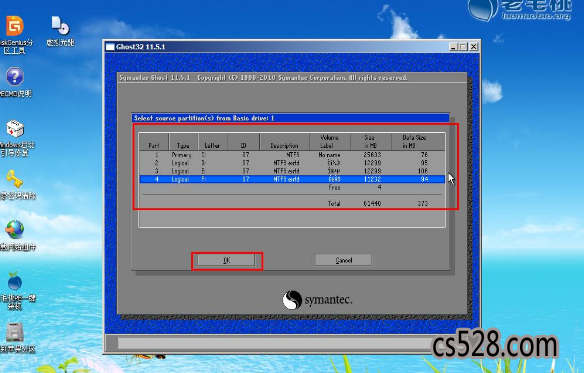This screenshot has height=373, width=584.
Task: Open the golden key password clear icon
Action: coord(15,179)
